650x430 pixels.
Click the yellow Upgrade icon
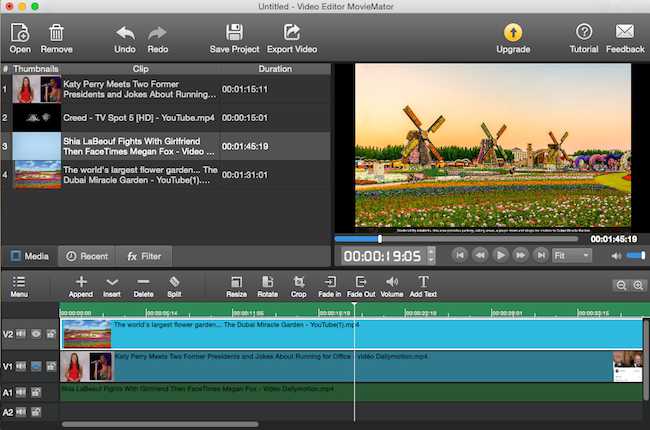(513, 38)
